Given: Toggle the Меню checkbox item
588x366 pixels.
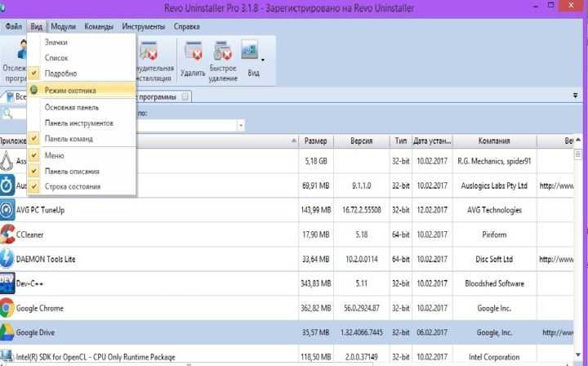Looking at the screenshot, I should [x=33, y=155].
